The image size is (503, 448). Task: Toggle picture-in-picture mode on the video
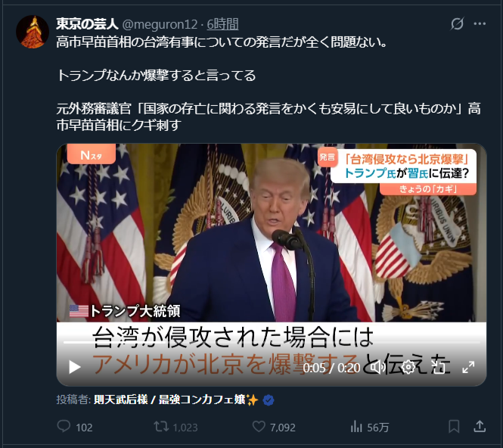[x=438, y=367]
